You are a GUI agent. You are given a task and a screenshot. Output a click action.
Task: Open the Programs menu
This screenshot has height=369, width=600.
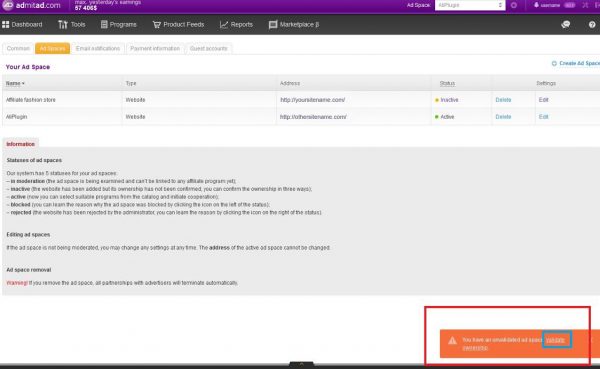click(118, 24)
